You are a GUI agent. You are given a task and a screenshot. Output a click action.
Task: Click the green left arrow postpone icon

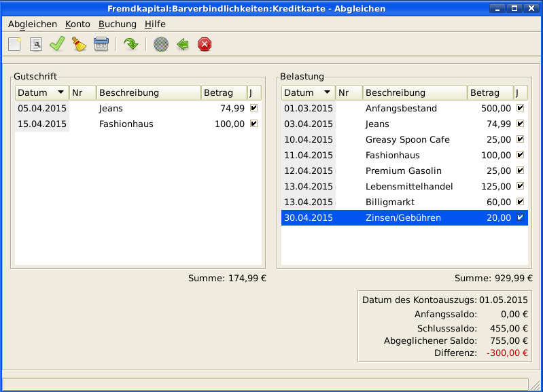pos(182,45)
